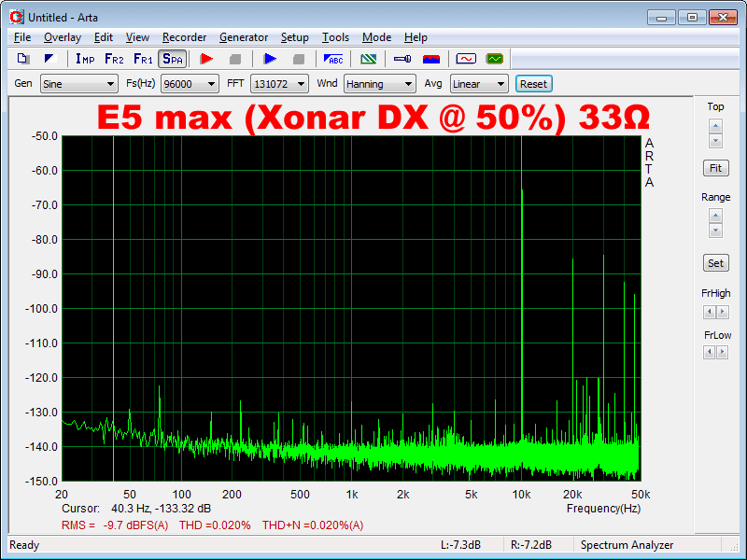Decrease the Range with down arrow

715,231
